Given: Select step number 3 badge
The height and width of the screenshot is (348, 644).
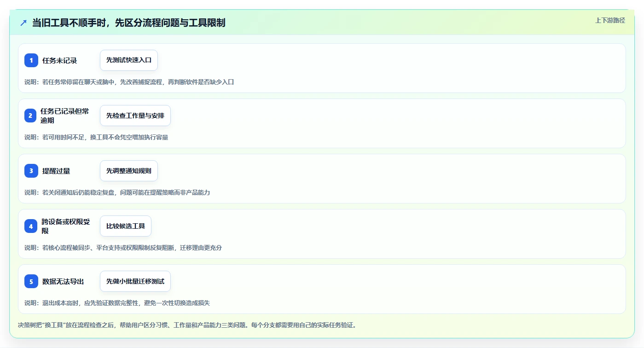Looking at the screenshot, I should point(31,171).
